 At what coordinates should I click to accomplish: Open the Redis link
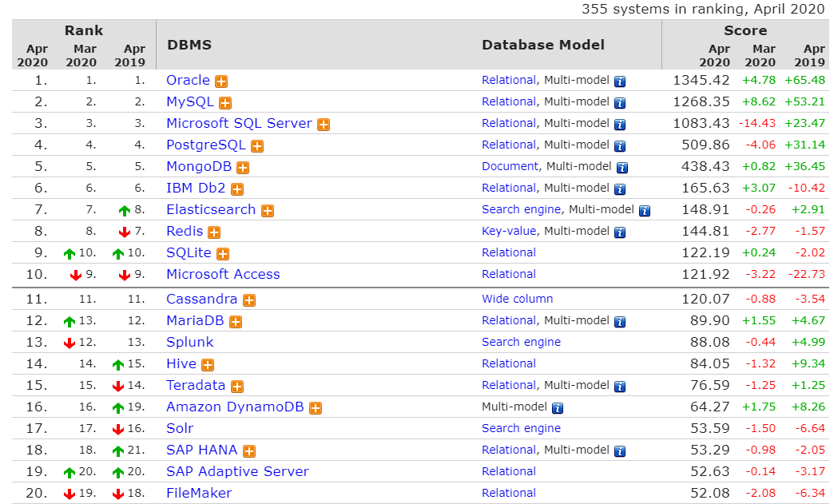tap(185, 232)
